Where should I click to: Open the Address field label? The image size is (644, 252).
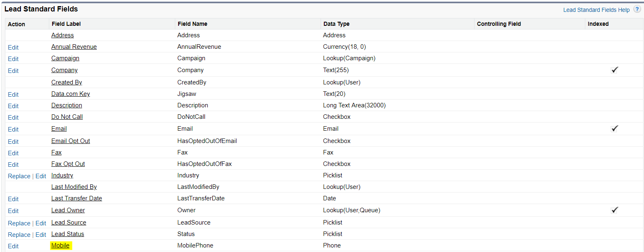62,35
